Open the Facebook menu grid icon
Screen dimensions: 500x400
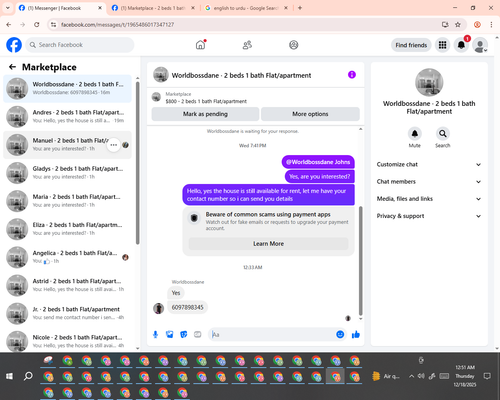click(x=442, y=45)
